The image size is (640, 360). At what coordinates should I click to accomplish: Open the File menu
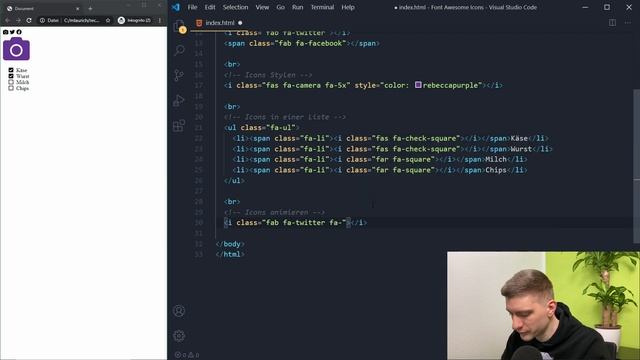(x=192, y=7)
